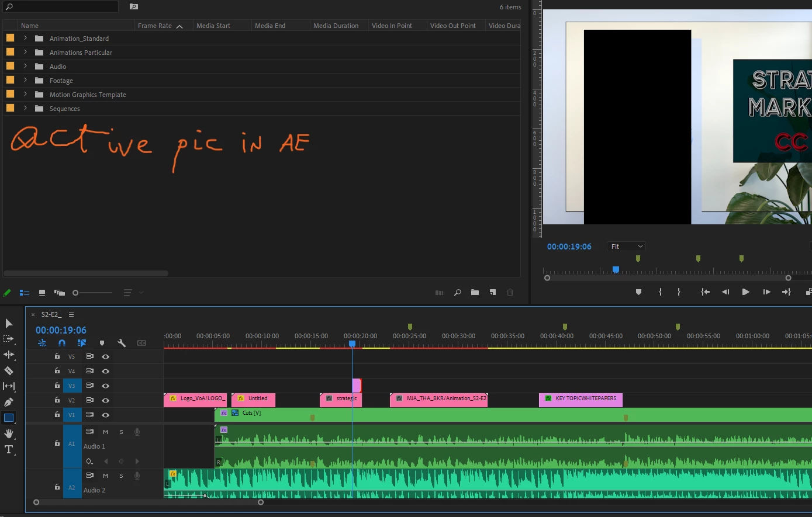Step forward one frame in monitor
The image size is (812, 517).
click(x=766, y=292)
